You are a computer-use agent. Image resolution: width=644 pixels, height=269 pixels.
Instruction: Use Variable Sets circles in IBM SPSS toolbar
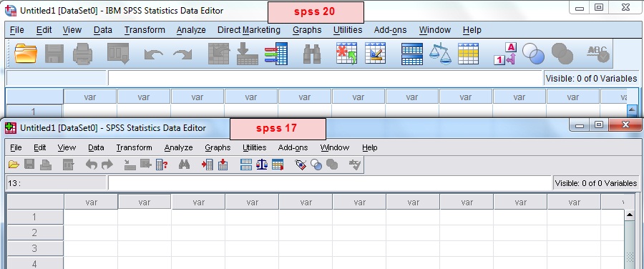click(533, 54)
